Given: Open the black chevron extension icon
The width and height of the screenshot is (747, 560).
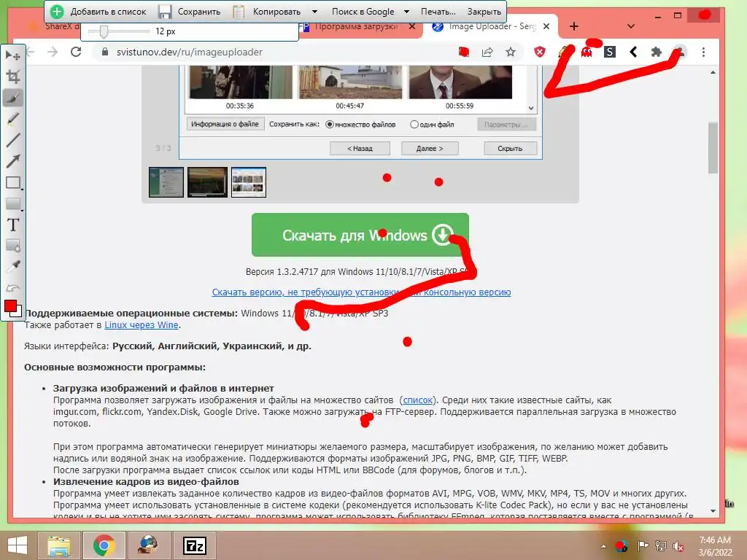Looking at the screenshot, I should pos(633,52).
